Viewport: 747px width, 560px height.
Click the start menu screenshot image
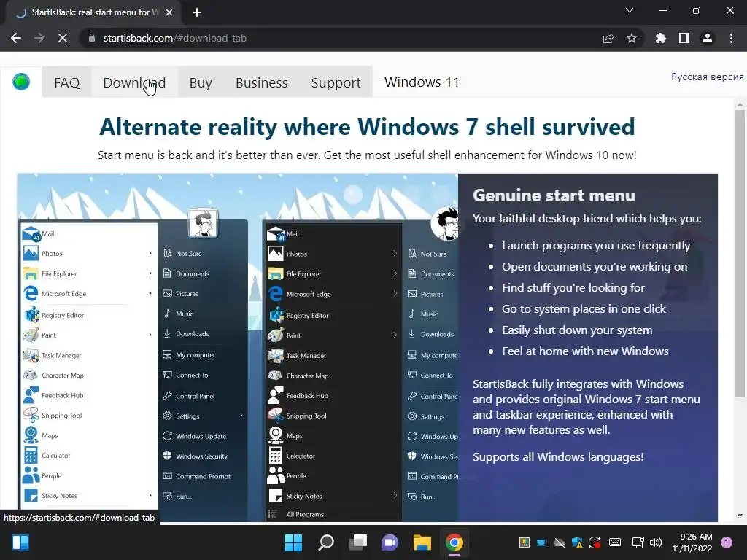pyautogui.click(x=237, y=348)
